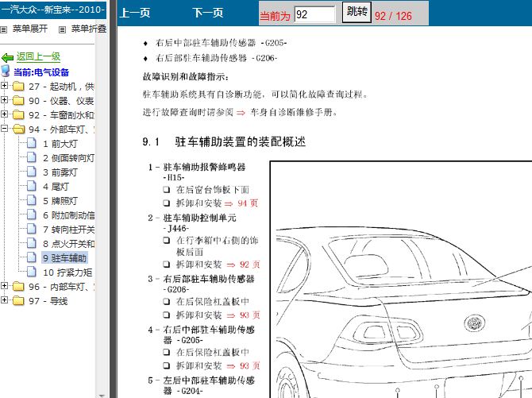Open tree item 92 - 车窗刮水和
The width and height of the screenshot is (532, 398).
click(61, 115)
